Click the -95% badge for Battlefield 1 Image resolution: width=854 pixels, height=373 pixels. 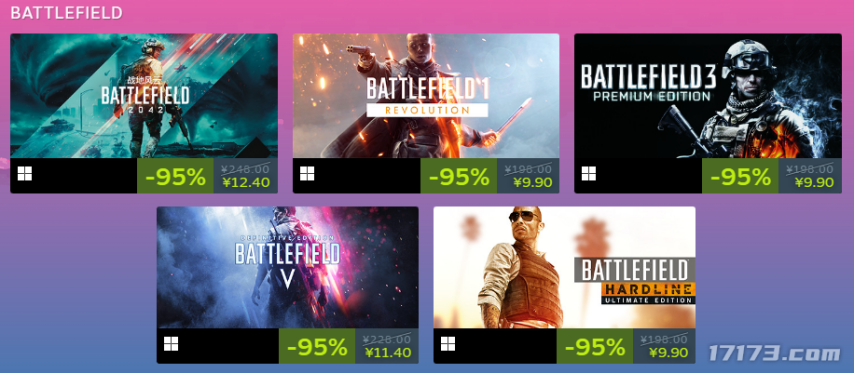(459, 176)
